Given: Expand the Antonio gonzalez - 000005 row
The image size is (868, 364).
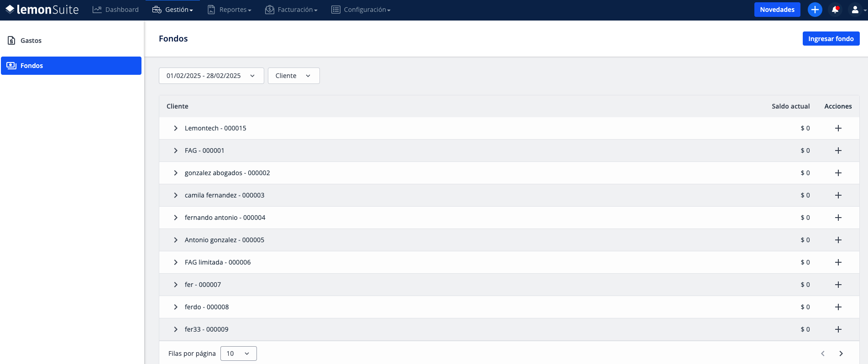Looking at the screenshot, I should tap(176, 240).
